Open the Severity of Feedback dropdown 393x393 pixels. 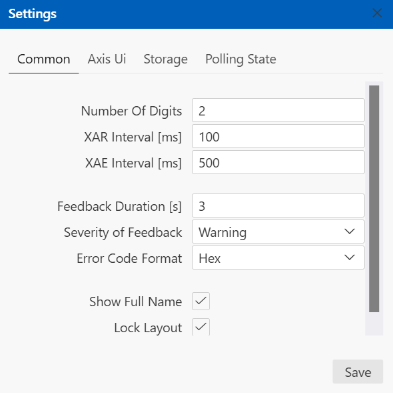click(278, 232)
